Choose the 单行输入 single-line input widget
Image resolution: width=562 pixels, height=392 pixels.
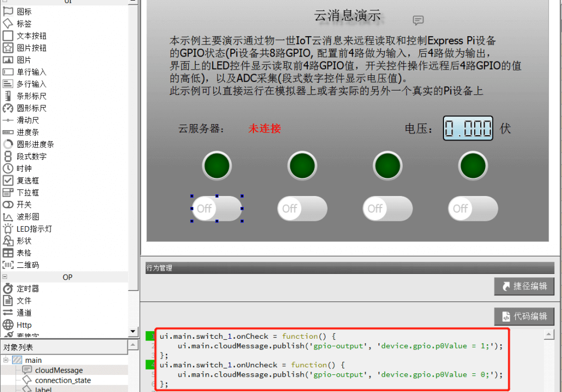(x=24, y=72)
